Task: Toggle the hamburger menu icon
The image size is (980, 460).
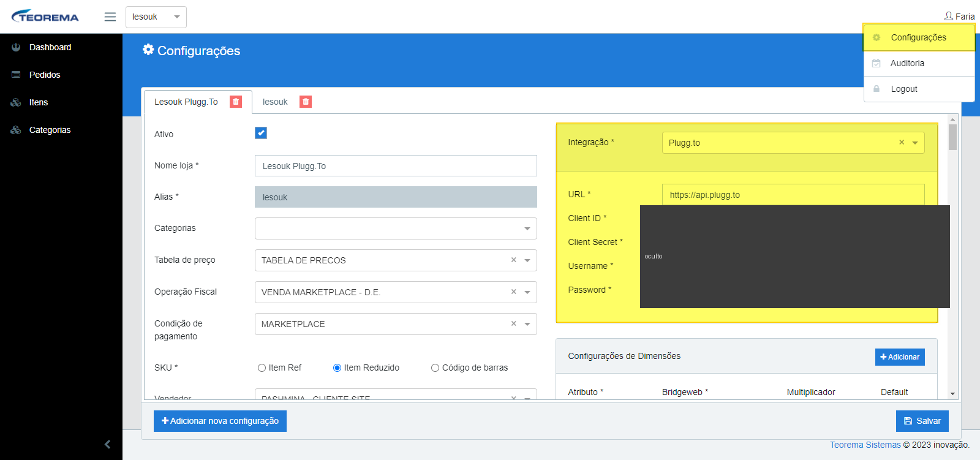Action: pos(110,17)
